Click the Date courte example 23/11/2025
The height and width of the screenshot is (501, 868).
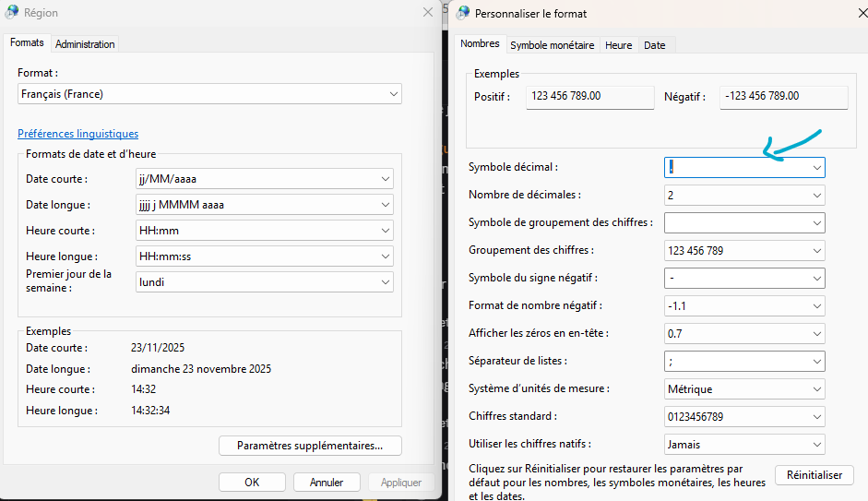[158, 348]
